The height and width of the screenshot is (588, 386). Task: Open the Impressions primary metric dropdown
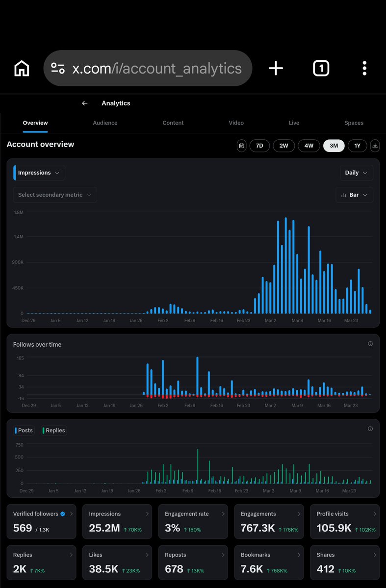click(x=39, y=173)
